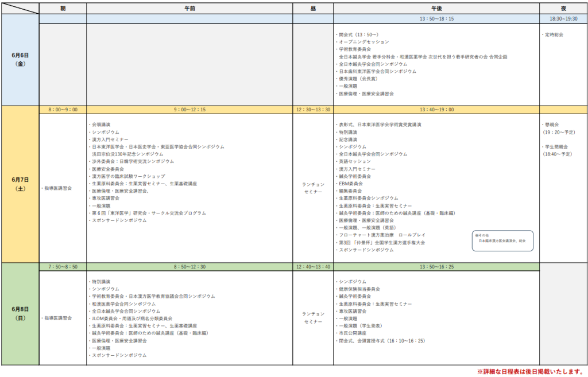Click '懇親会 (19:20~予定)' entry

point(558,128)
